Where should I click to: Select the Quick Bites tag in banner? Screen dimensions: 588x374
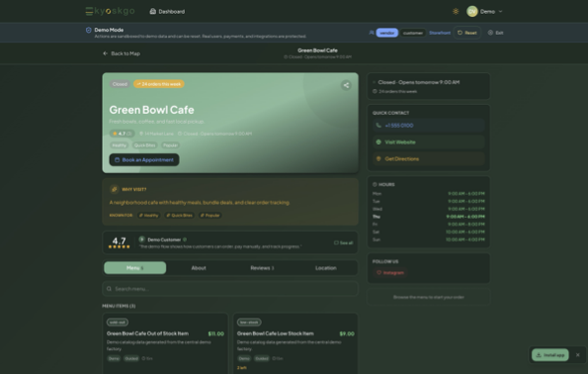[144, 145]
